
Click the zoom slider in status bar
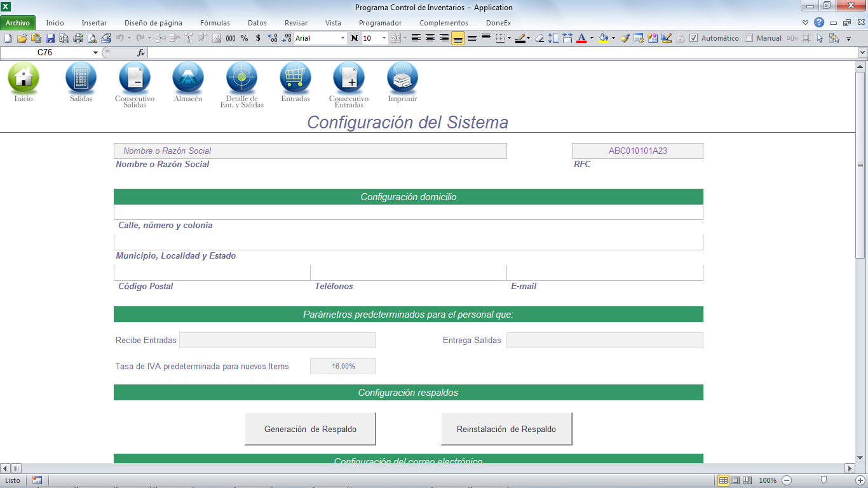pyautogui.click(x=824, y=480)
